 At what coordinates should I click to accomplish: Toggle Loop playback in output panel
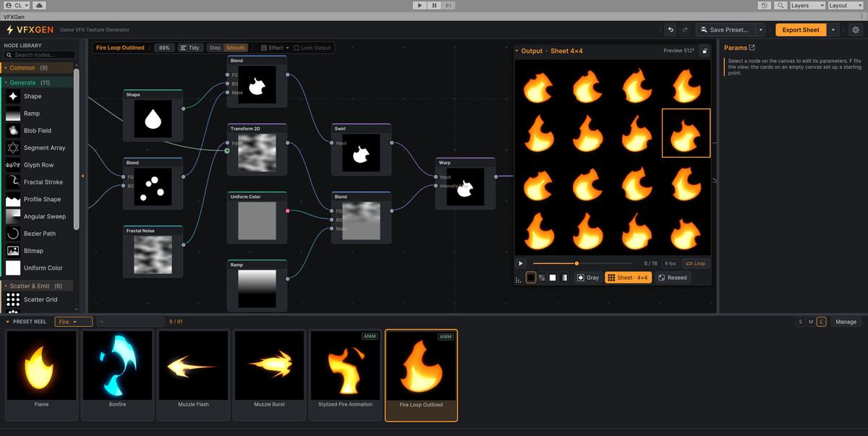click(x=696, y=263)
